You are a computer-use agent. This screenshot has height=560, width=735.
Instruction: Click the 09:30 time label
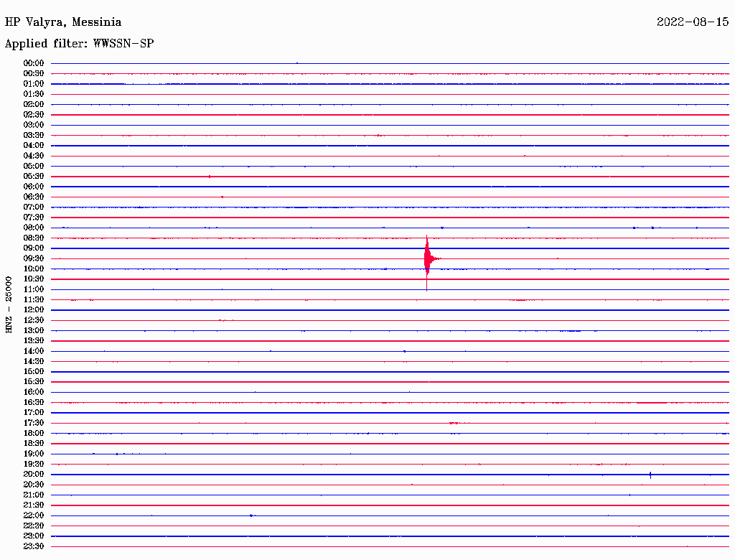click(33, 259)
